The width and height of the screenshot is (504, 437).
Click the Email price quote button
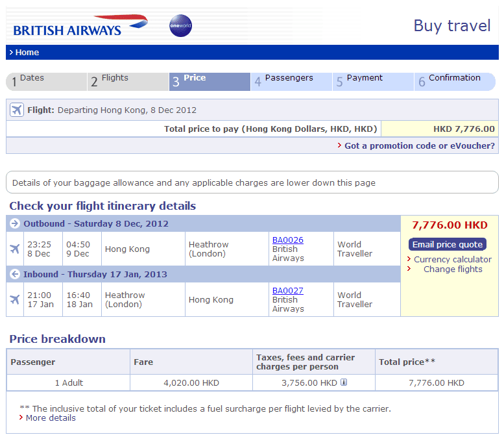click(x=448, y=244)
